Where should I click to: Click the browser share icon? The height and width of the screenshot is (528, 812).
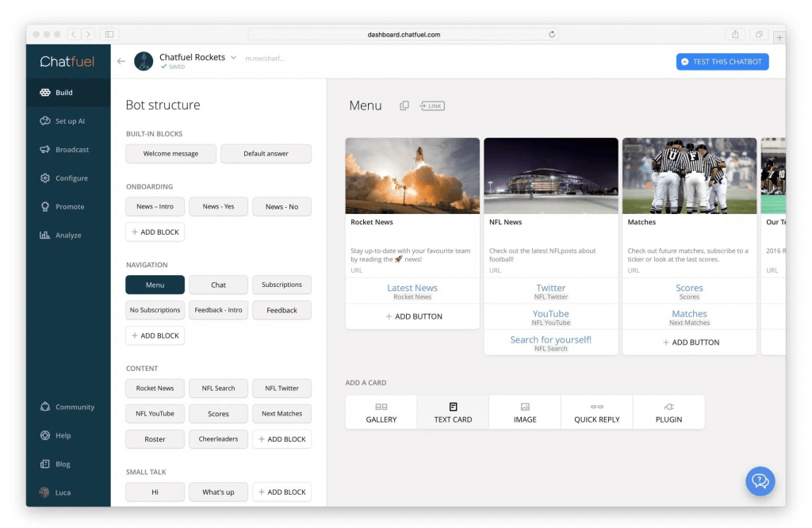(735, 34)
